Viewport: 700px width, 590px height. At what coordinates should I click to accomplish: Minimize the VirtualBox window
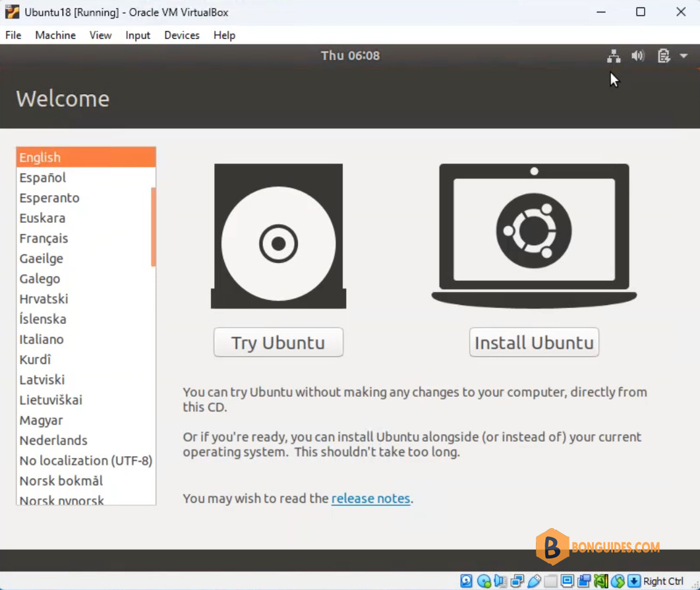(x=601, y=12)
